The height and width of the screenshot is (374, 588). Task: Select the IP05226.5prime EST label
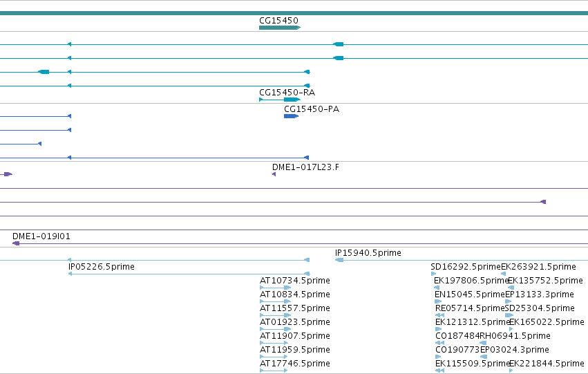pos(102,267)
